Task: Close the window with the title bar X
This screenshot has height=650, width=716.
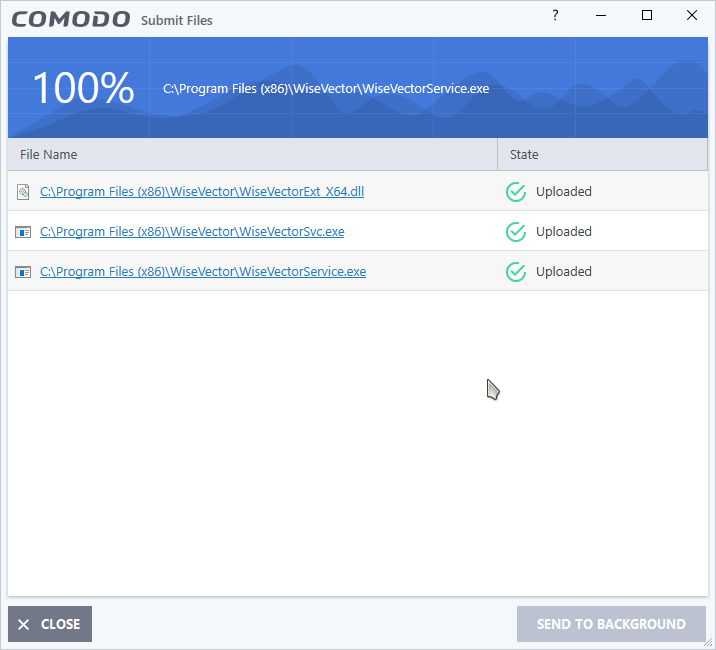Action: [x=692, y=16]
